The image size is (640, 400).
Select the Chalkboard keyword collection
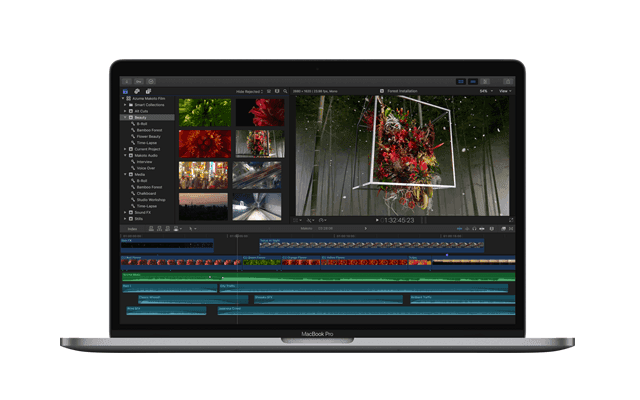[144, 193]
